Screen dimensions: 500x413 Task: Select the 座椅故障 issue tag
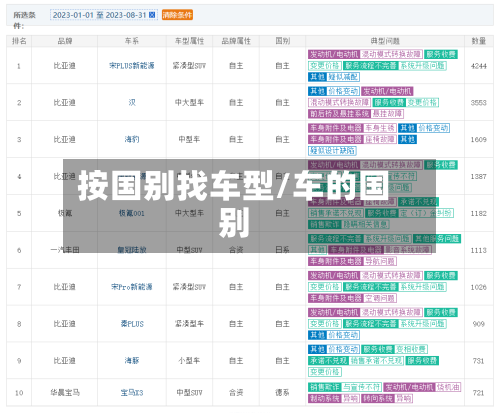coord(380,139)
